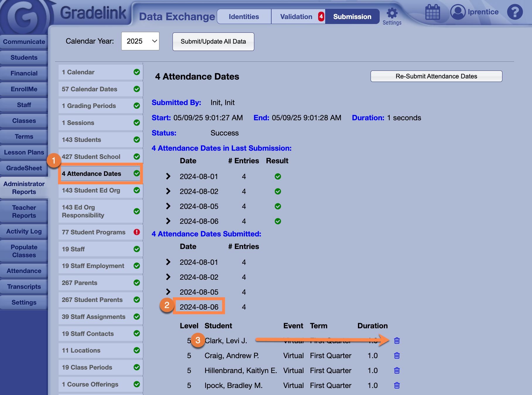Click the green check icon for 143 Students
Viewport: 532px width, 395px height.
pyautogui.click(x=137, y=140)
